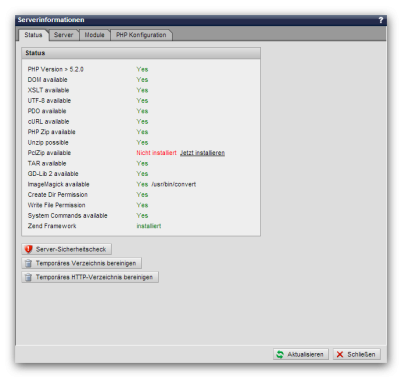Image resolution: width=402 pixels, height=378 pixels.
Task: Select the 'Zend Framework' row label
Action: point(52,226)
